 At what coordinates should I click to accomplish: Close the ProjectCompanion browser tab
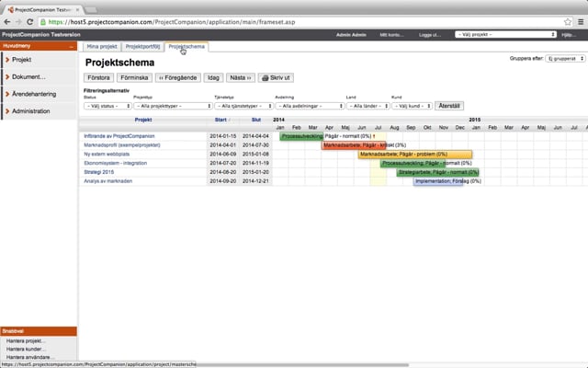click(x=77, y=10)
